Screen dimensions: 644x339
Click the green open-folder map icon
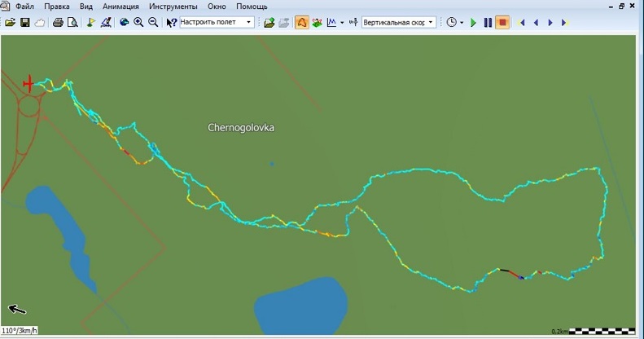pos(269,23)
